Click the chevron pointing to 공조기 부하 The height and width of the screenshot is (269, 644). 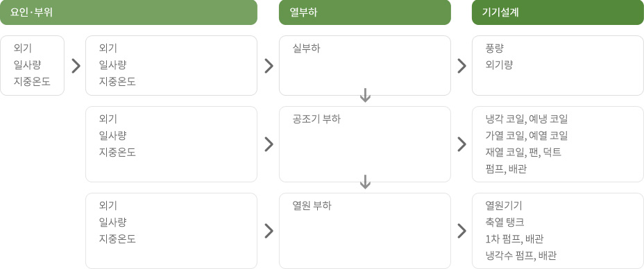tap(269, 144)
